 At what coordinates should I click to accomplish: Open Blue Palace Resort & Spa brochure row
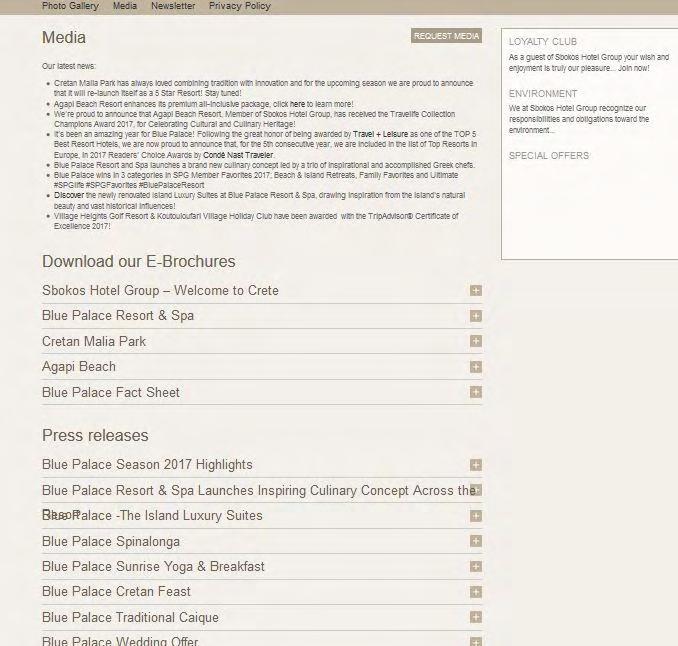coord(262,316)
